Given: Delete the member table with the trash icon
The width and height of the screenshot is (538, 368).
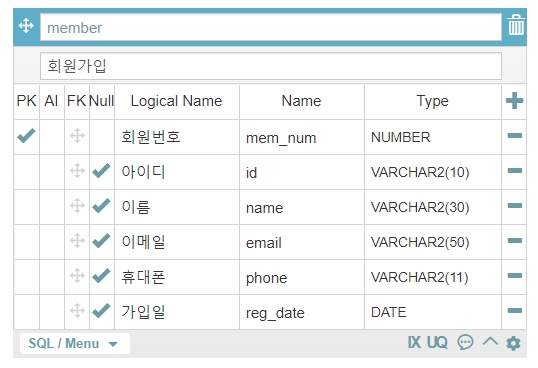Looking at the screenshot, I should click(516, 25).
